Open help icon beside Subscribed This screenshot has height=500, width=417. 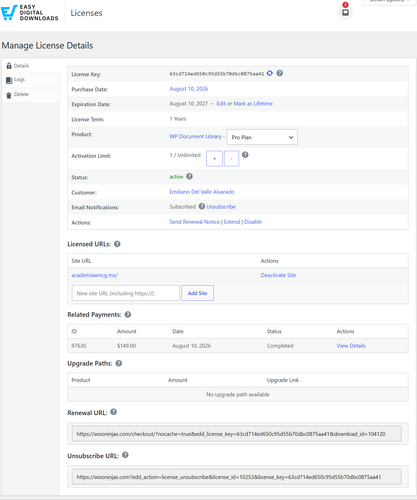point(202,206)
